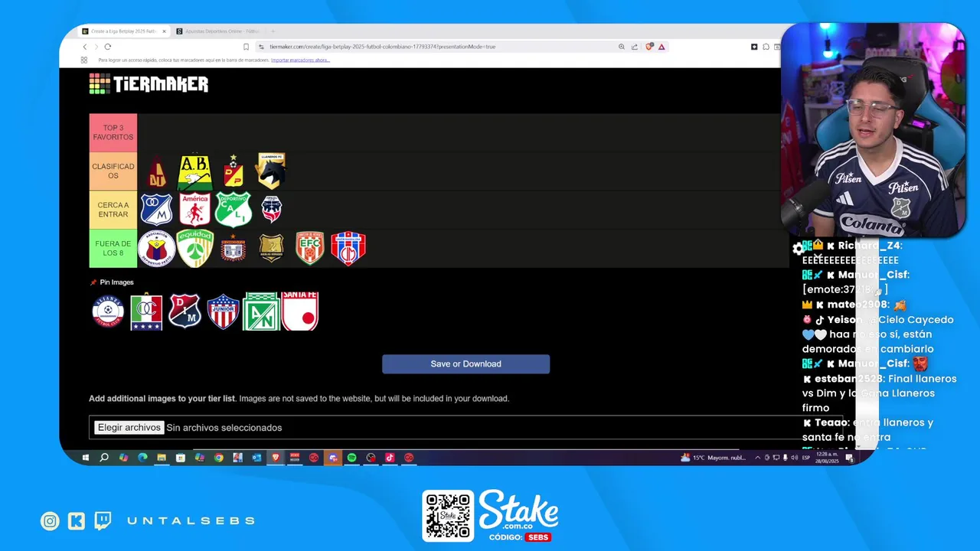Show hidden system tray icons chevron

coord(758,458)
